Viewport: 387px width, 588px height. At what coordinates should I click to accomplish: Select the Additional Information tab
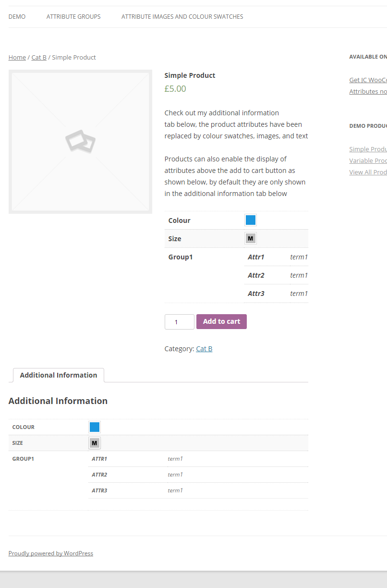(59, 375)
